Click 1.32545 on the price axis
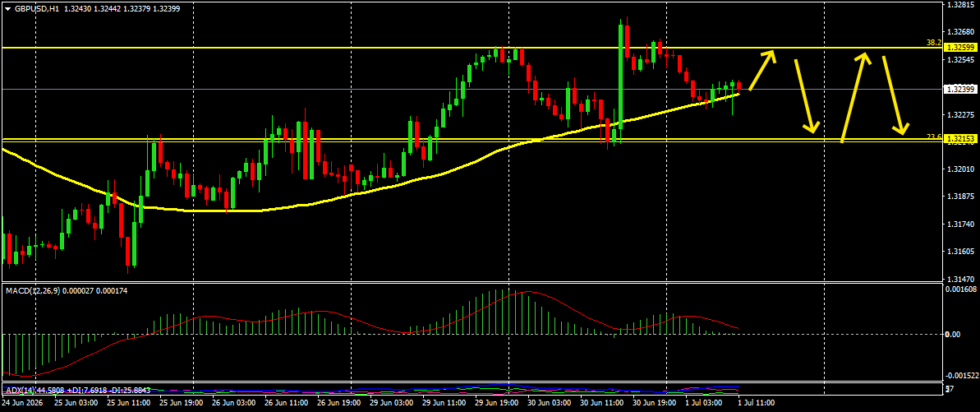 (x=960, y=60)
